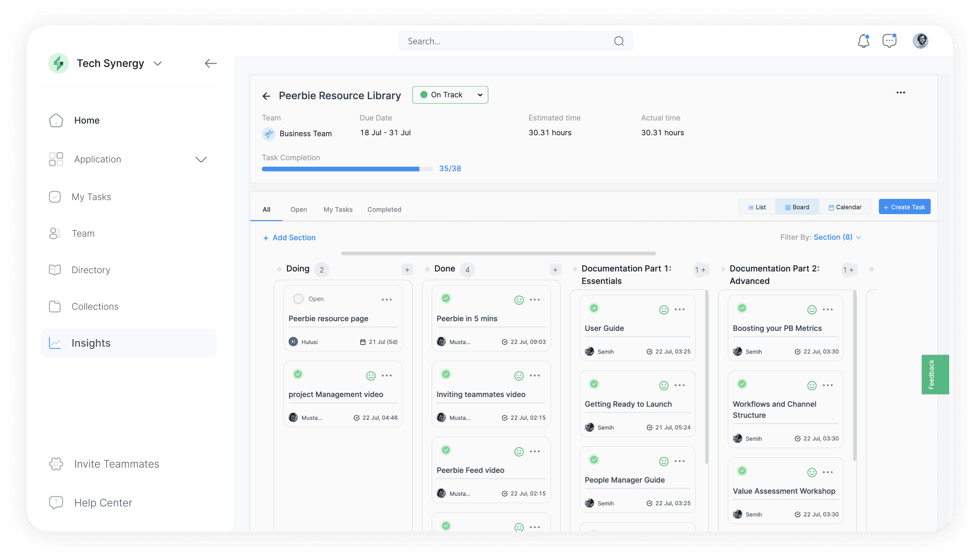React with the smiley on the Peerbie in 5 mins card
980x560 pixels.
pyautogui.click(x=519, y=300)
